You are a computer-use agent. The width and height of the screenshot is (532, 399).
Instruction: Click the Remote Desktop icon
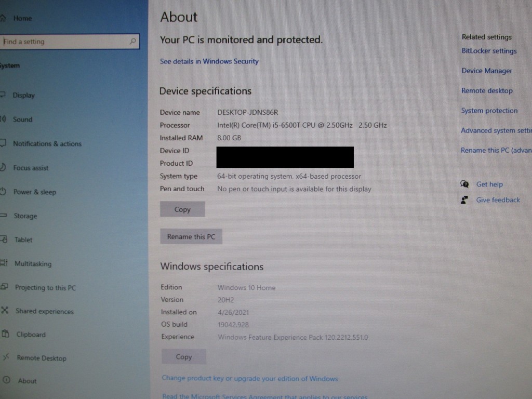pos(6,357)
